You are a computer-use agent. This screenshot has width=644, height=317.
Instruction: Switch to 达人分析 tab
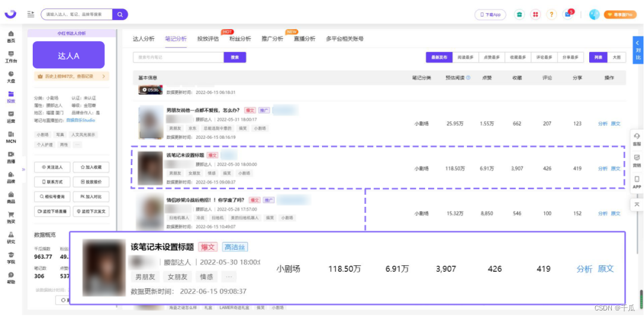(143, 39)
